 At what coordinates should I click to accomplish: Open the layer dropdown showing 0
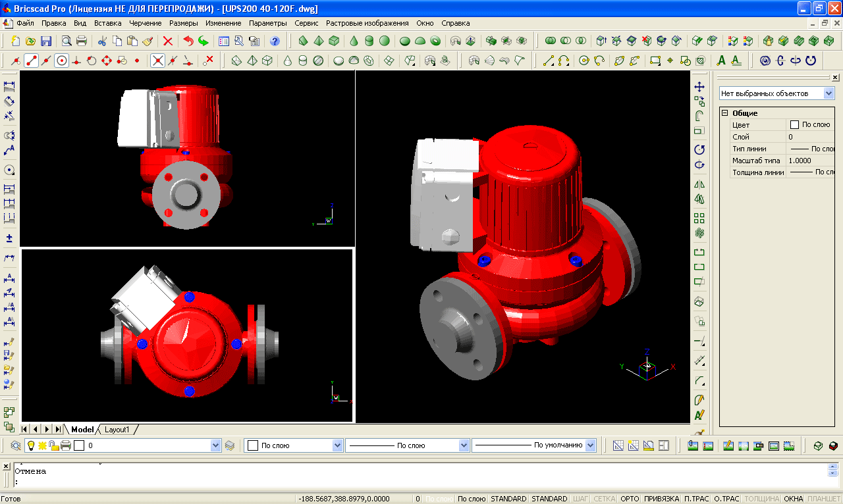(x=215, y=445)
